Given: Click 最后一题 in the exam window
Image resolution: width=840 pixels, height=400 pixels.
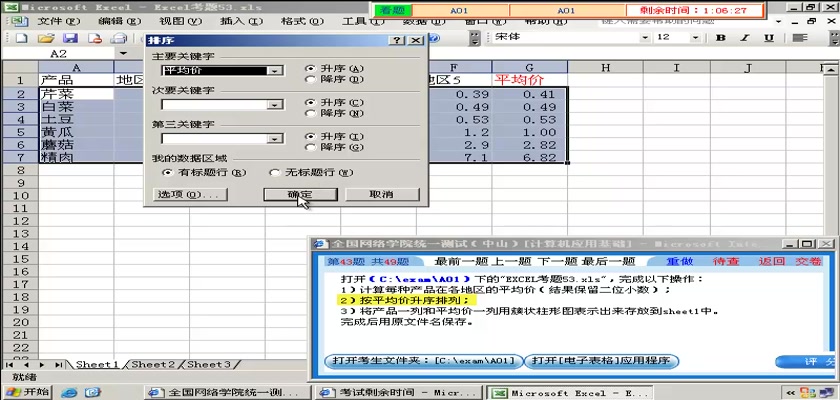Looking at the screenshot, I should (609, 261).
